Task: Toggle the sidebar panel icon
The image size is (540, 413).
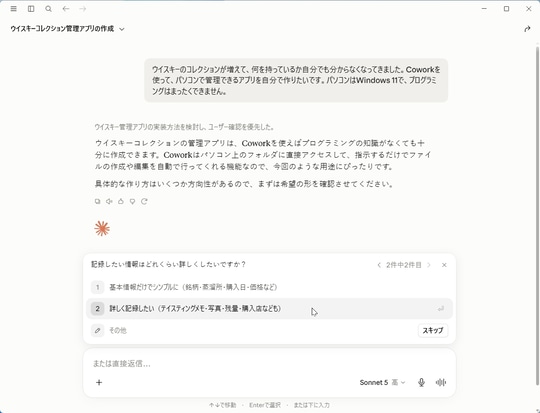Action: pos(31,9)
